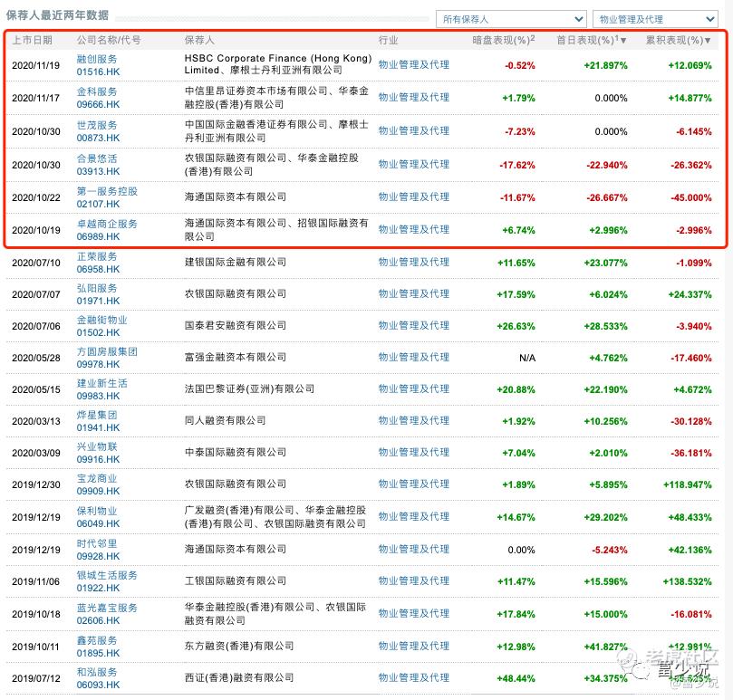Click the 暗盘表现(%) column header

click(x=504, y=40)
